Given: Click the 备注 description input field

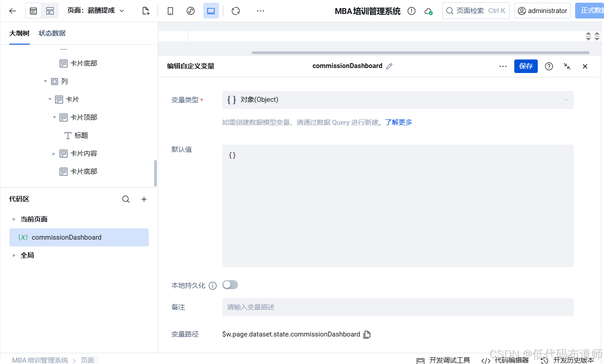Looking at the screenshot, I should click(398, 307).
